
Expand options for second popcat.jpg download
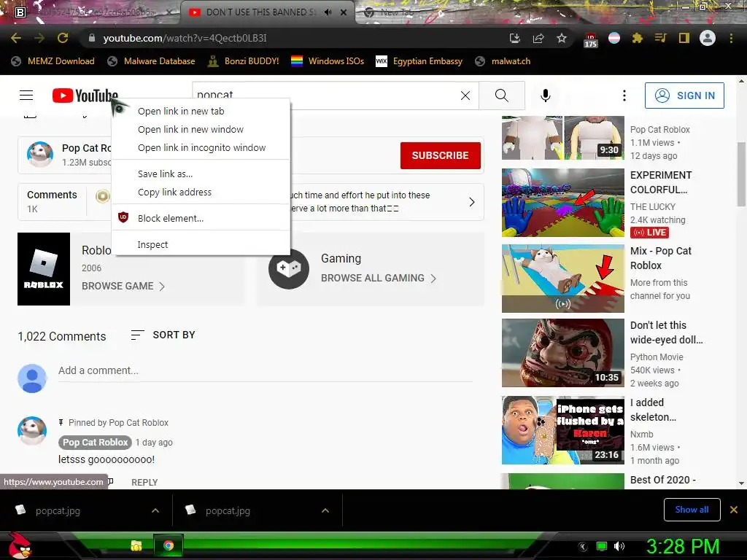pyautogui.click(x=325, y=510)
